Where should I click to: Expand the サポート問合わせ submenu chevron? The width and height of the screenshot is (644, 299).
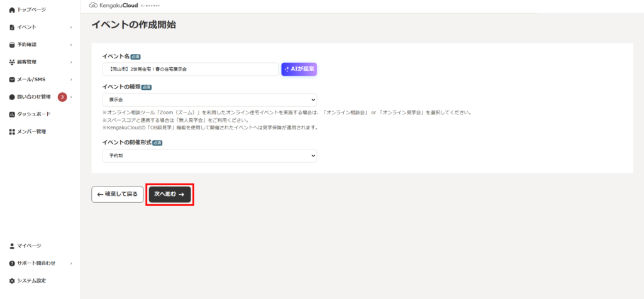coord(71,263)
